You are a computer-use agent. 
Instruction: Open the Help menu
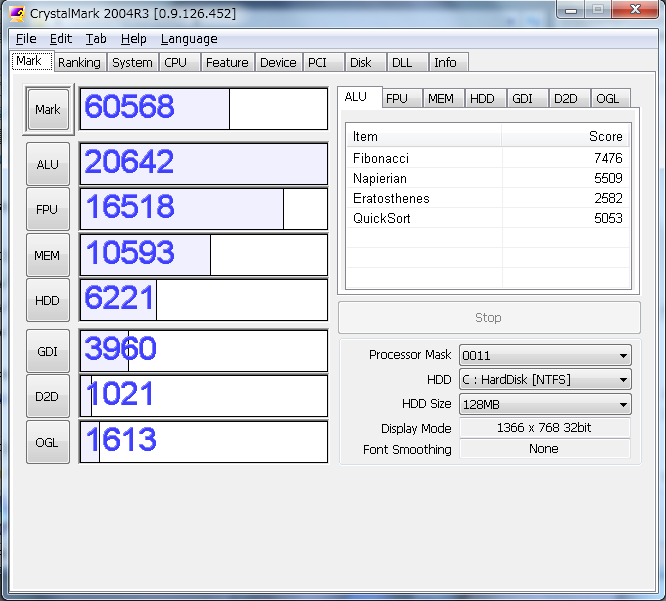click(x=133, y=39)
